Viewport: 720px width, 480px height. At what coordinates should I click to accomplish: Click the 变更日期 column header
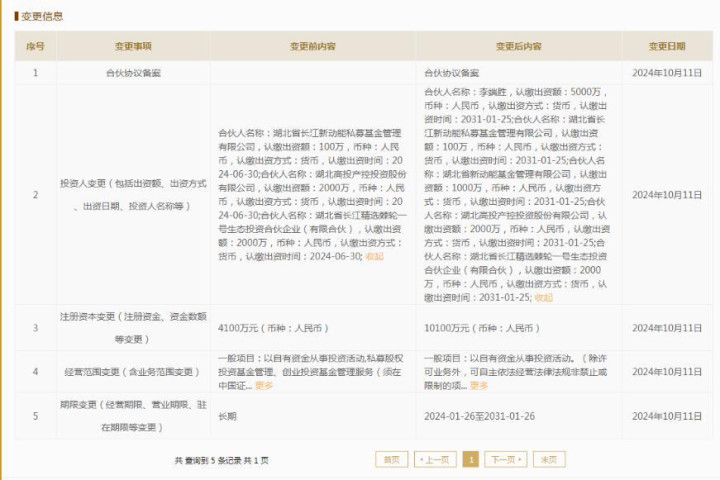point(667,46)
